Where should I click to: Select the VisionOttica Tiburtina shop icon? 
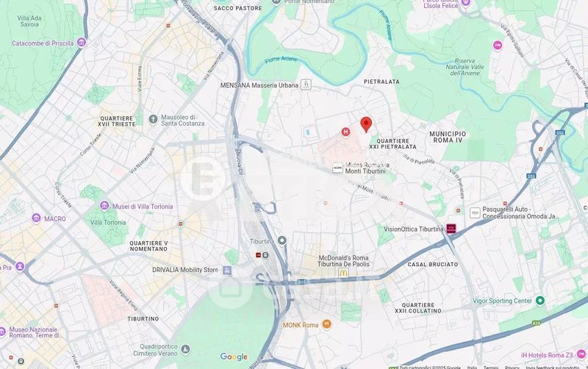point(451,229)
